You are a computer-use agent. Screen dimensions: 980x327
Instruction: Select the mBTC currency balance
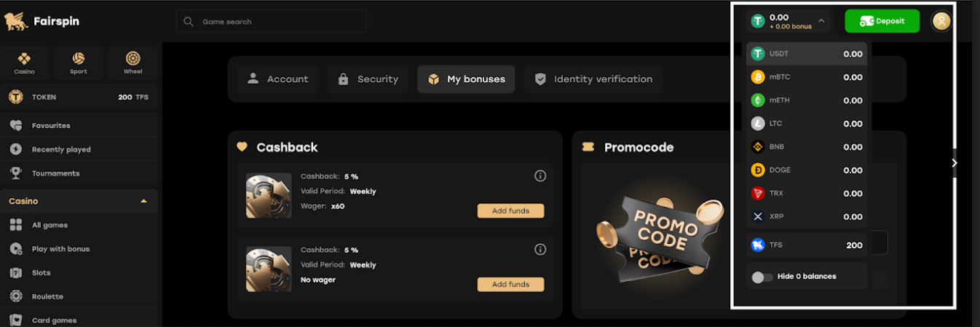[x=807, y=76]
